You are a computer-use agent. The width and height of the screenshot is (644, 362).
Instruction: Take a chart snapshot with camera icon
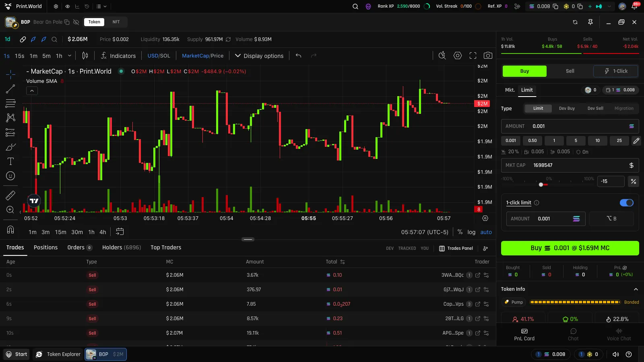[x=488, y=56]
